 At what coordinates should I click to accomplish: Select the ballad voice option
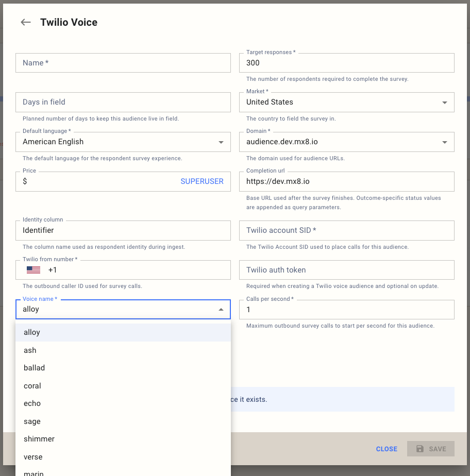pos(34,368)
